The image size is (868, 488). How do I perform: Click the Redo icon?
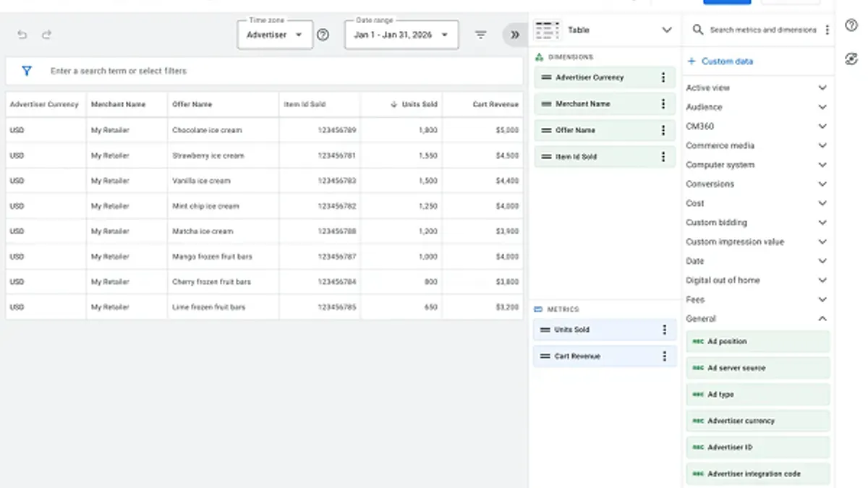click(x=46, y=33)
